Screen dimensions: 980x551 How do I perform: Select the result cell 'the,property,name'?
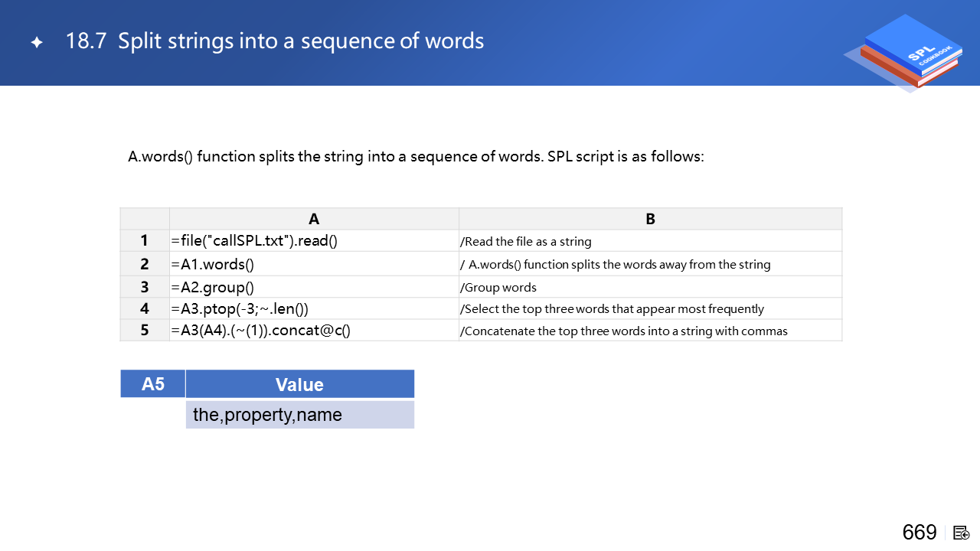(299, 415)
